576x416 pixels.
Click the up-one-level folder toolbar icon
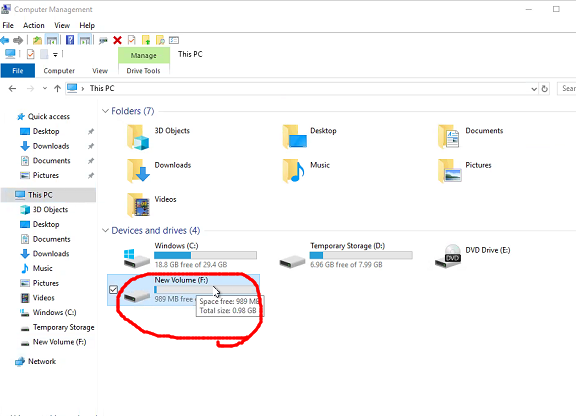coord(37,40)
